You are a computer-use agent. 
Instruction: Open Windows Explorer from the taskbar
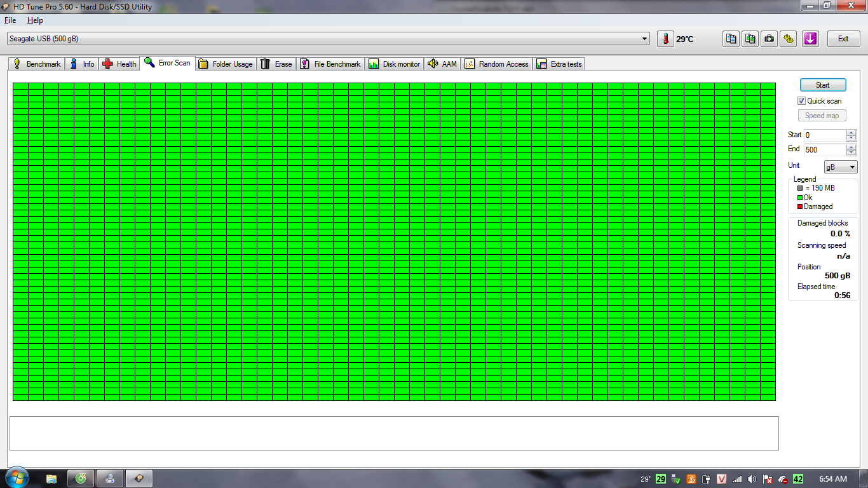tap(51, 478)
